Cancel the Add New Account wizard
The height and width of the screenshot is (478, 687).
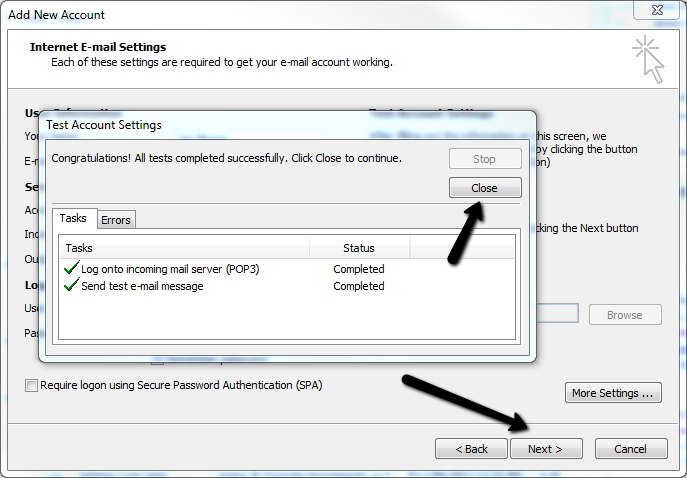click(630, 449)
